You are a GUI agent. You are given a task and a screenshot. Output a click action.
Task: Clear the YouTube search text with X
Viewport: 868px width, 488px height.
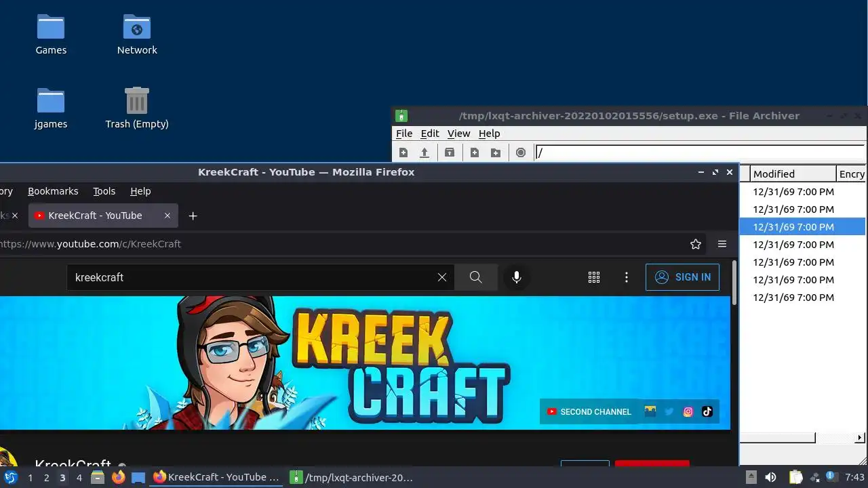(x=442, y=277)
